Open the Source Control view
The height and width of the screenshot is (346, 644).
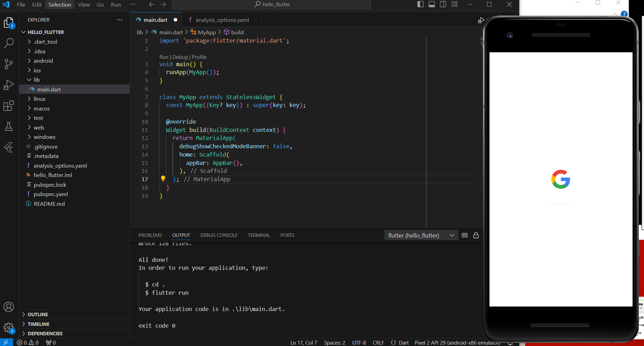click(x=9, y=64)
